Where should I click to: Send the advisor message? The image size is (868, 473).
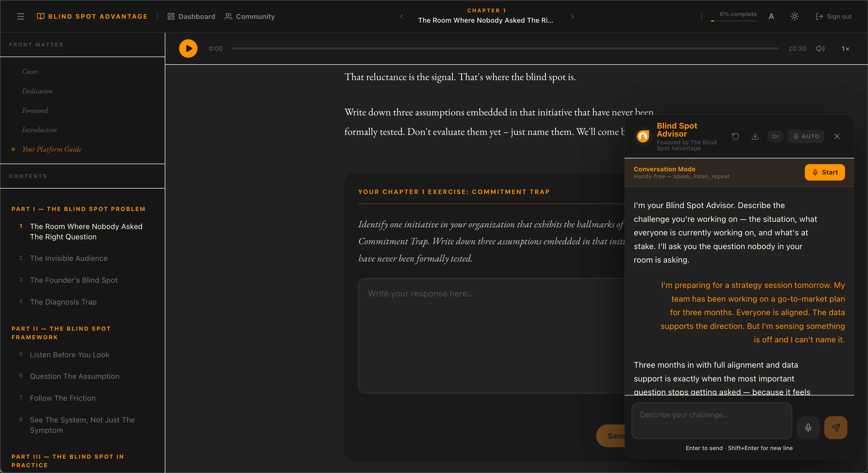pos(836,428)
